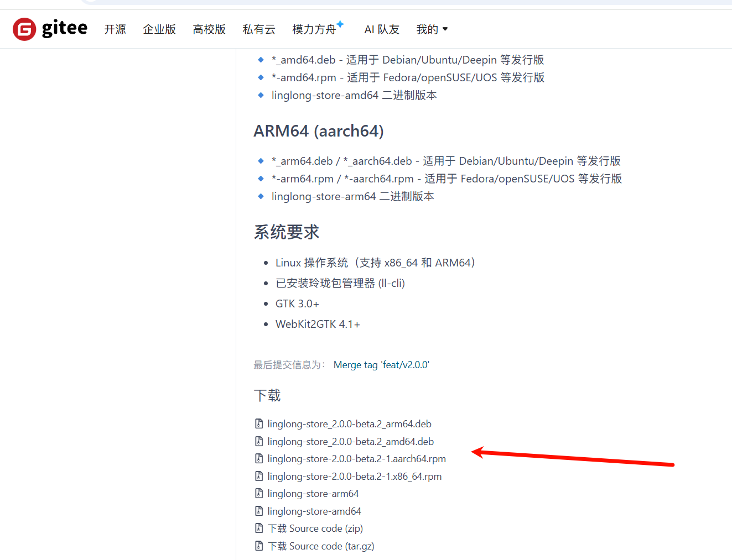Click file icon next to 下载 Source code (tar.gz)
The image size is (732, 560).
(259, 546)
